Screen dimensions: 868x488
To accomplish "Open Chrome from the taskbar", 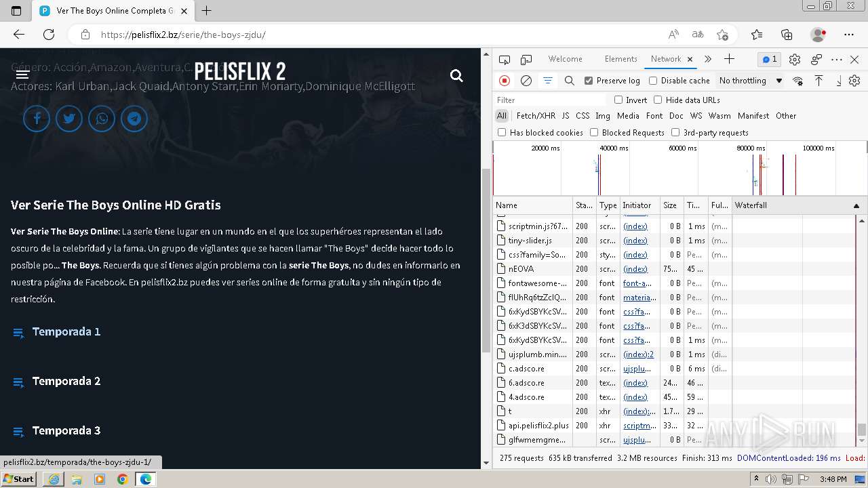I will [122, 479].
